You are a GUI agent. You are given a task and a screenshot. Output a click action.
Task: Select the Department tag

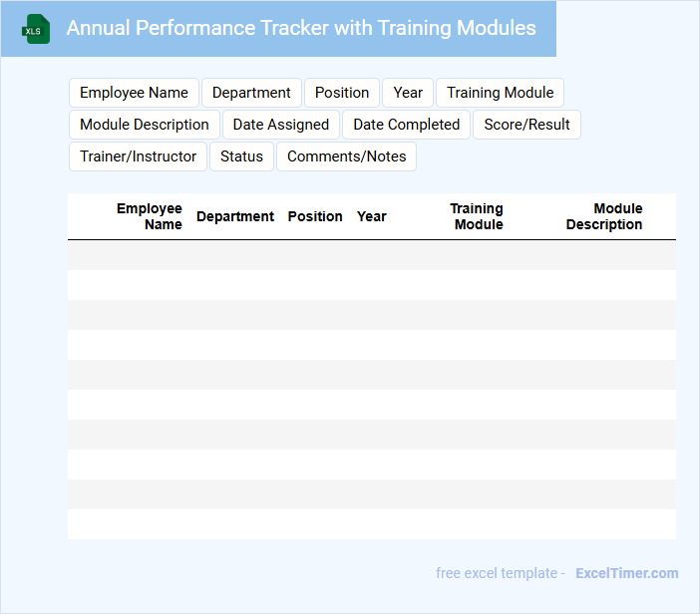[x=251, y=93]
